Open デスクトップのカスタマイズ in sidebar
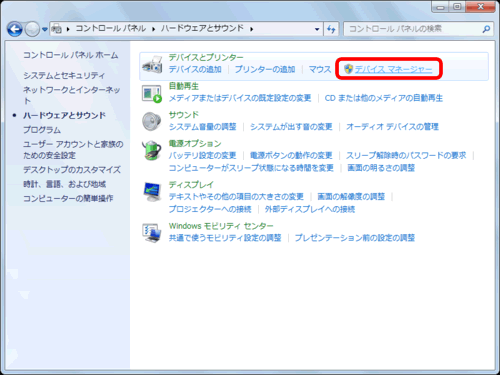 pyautogui.click(x=72, y=170)
